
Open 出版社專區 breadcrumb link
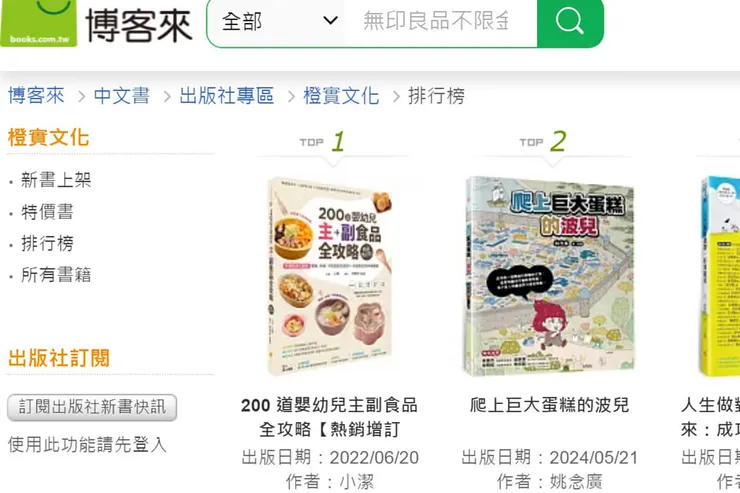[227, 96]
